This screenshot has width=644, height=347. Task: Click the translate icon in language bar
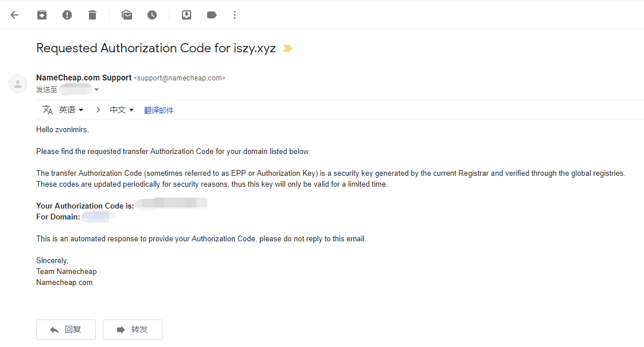(48, 110)
